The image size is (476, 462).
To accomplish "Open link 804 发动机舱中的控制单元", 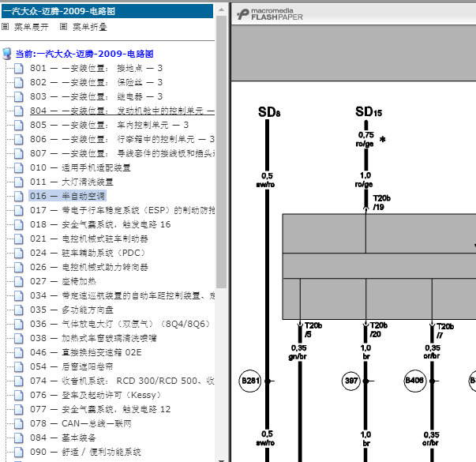I will pyautogui.click(x=122, y=111).
